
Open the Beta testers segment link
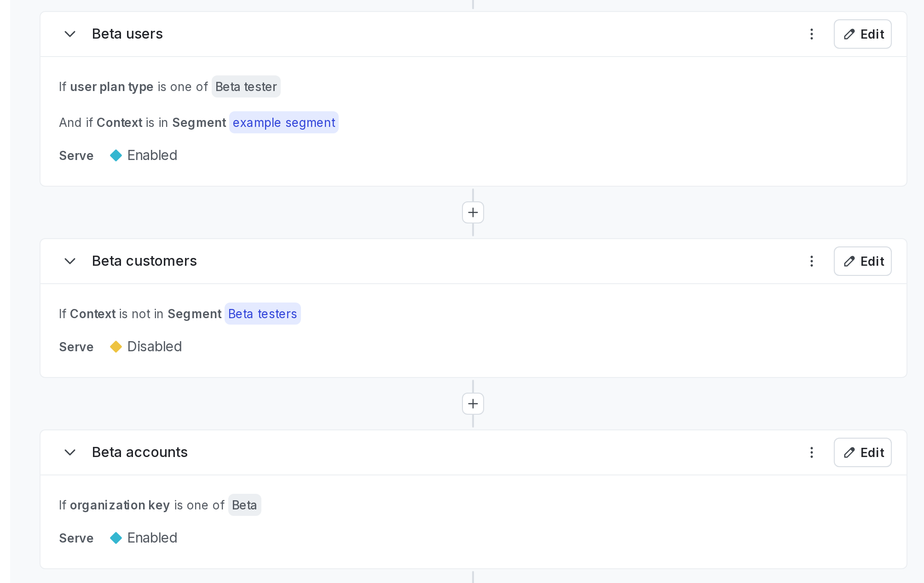click(x=263, y=314)
